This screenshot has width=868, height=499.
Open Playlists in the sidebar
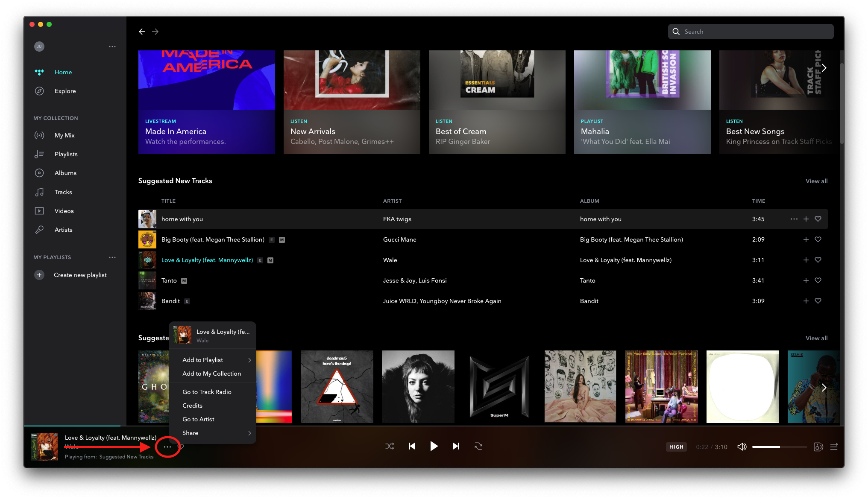click(66, 154)
